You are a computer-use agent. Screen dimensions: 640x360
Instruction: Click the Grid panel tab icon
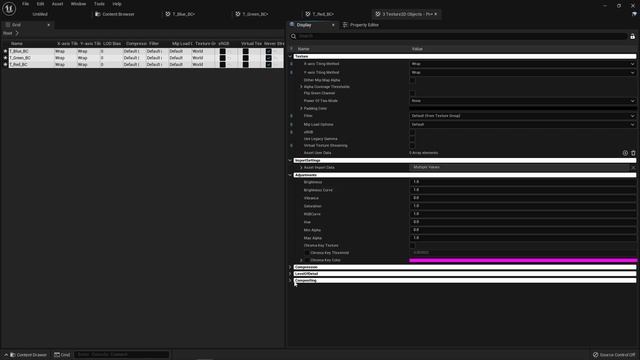(8, 25)
